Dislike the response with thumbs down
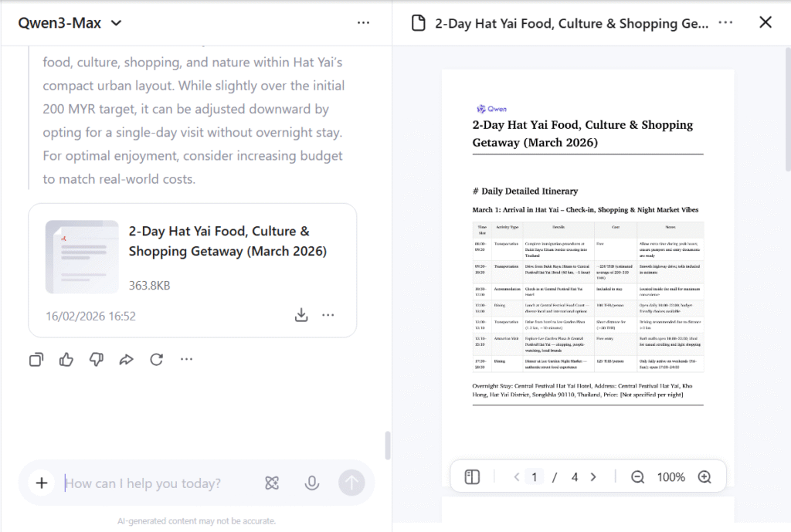Image resolution: width=791 pixels, height=532 pixels. click(x=97, y=359)
